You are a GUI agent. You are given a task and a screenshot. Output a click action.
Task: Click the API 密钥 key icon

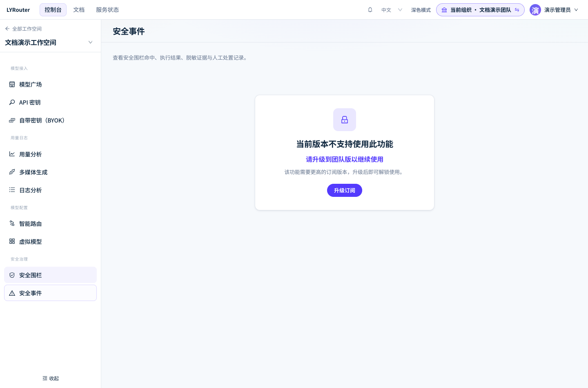tap(12, 103)
